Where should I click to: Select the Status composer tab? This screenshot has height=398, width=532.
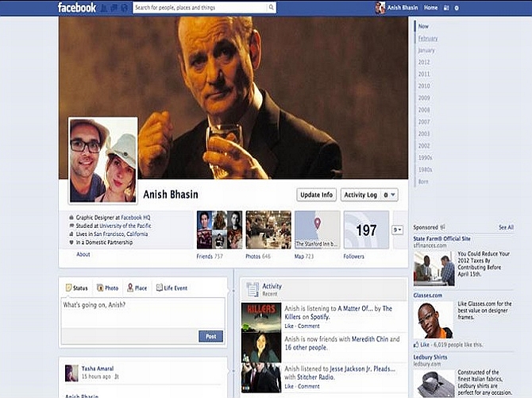[77, 288]
